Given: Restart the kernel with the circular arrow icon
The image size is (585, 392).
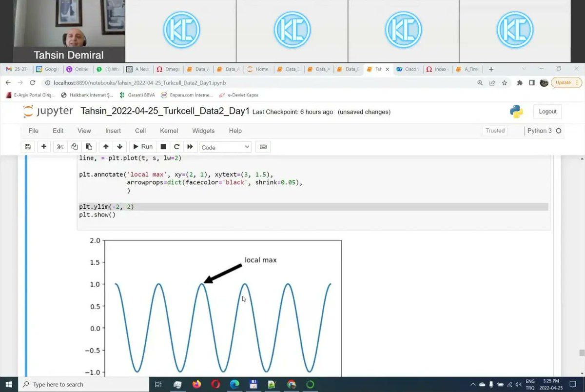Looking at the screenshot, I should coord(176,147).
